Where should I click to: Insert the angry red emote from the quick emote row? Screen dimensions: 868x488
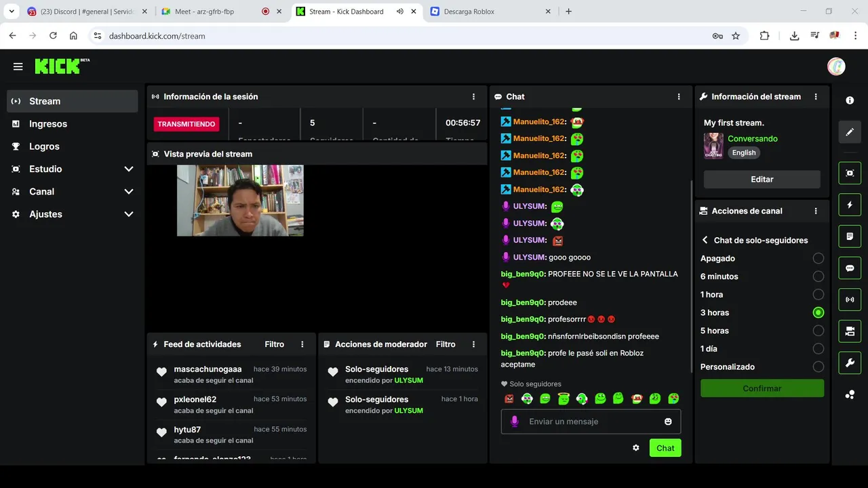(509, 399)
